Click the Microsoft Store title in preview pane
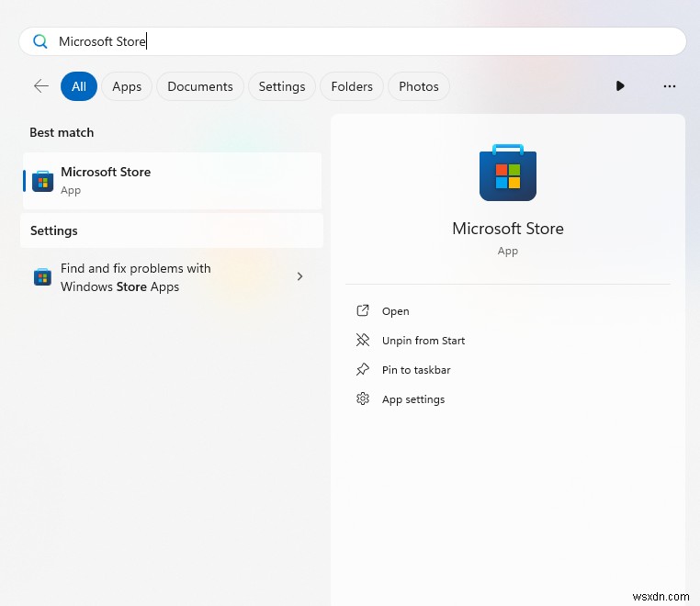Viewport: 700px width, 606px height. (x=508, y=229)
